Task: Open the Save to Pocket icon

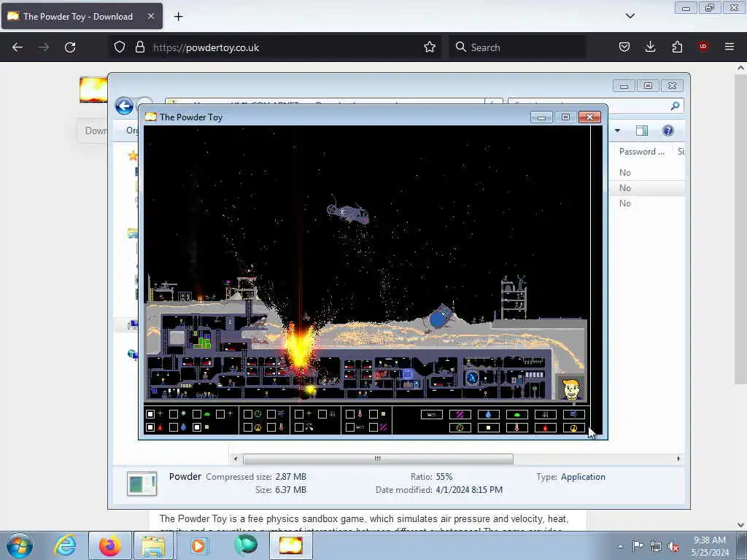Action: coord(624,47)
